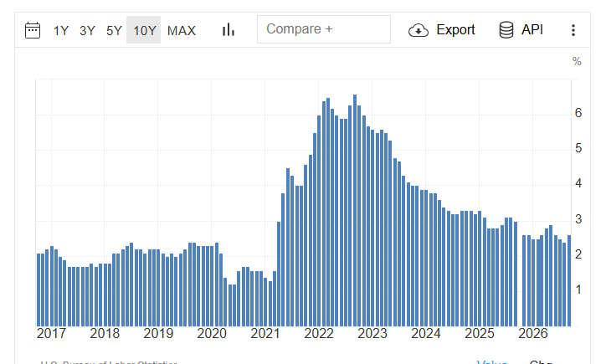Click the 2022 x-axis label

coord(319,334)
